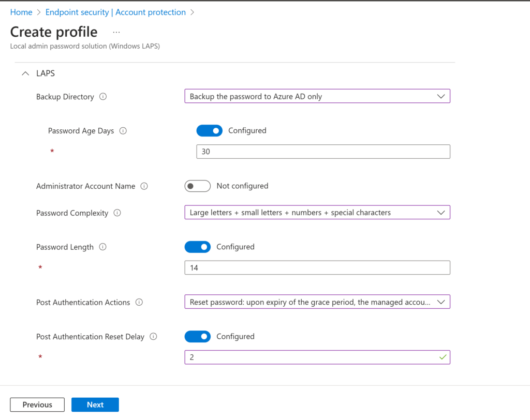Turn off the Password Length toggle
The image size is (530, 420).
tap(197, 247)
